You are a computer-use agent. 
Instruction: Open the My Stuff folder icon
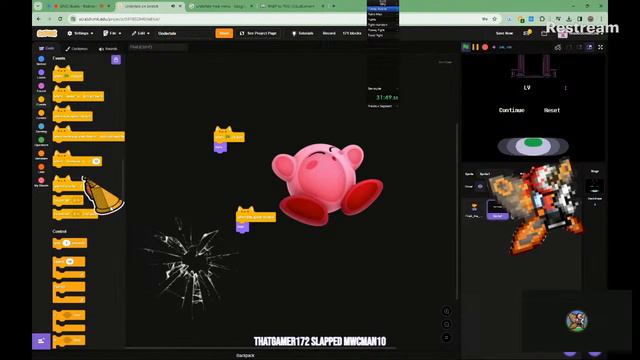(544, 33)
